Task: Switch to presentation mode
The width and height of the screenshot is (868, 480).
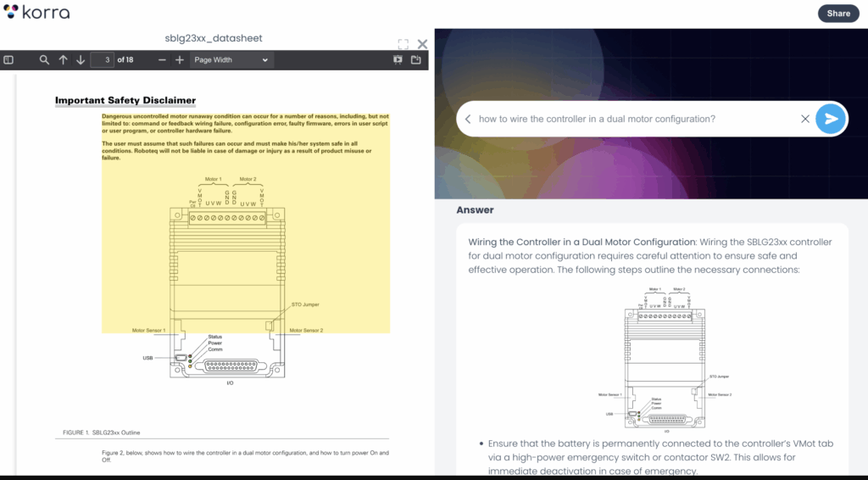Action: 398,60
